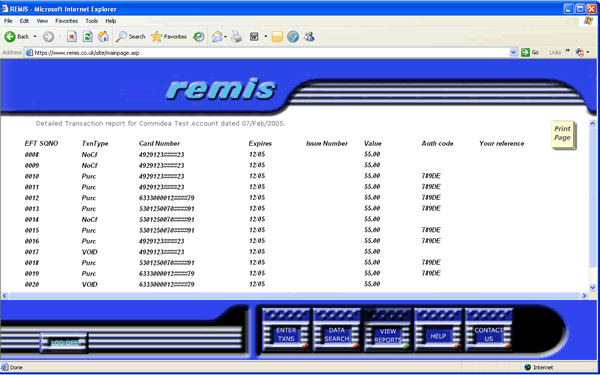Stop page loading with red X icon
Viewport: 600px width, 375px height.
pyautogui.click(x=72, y=37)
